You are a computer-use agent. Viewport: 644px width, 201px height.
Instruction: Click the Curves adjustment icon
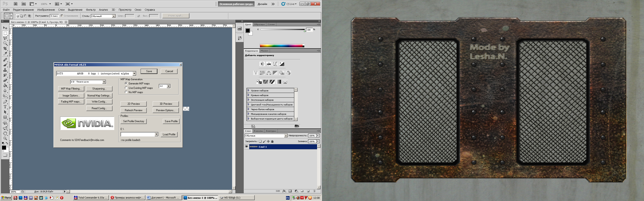coord(275,64)
